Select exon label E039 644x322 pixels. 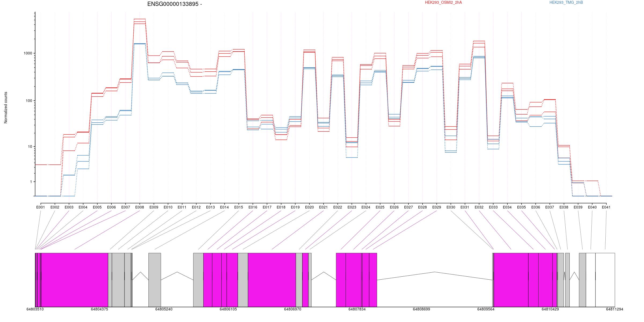click(578, 207)
